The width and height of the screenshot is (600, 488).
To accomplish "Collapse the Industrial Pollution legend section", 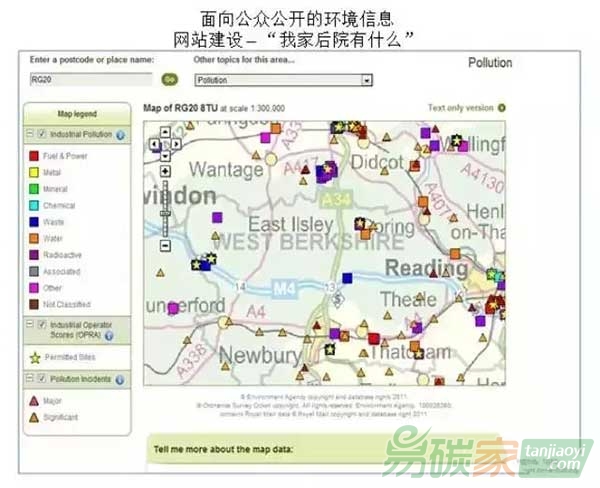I will tap(29, 134).
